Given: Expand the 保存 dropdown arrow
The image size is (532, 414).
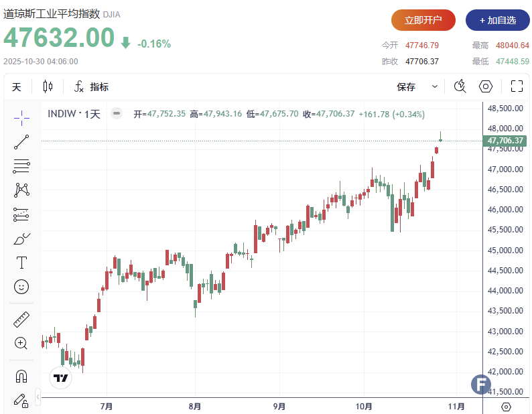Looking at the screenshot, I should point(435,86).
